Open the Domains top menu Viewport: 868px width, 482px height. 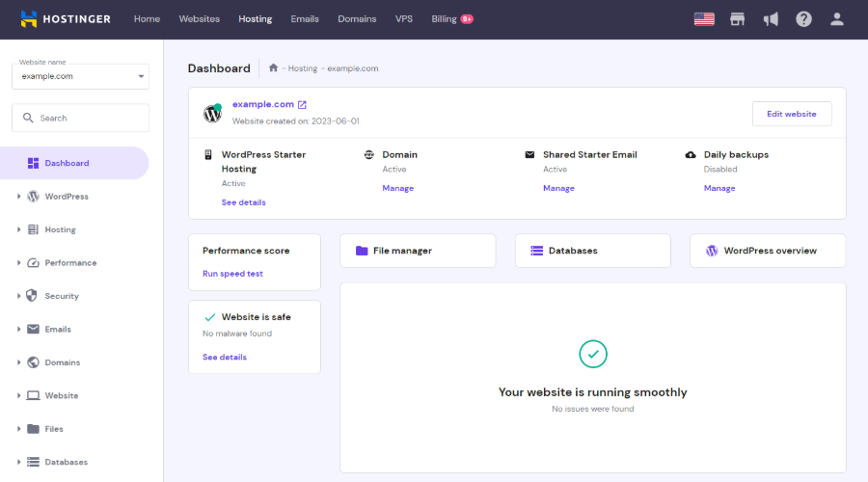point(357,19)
